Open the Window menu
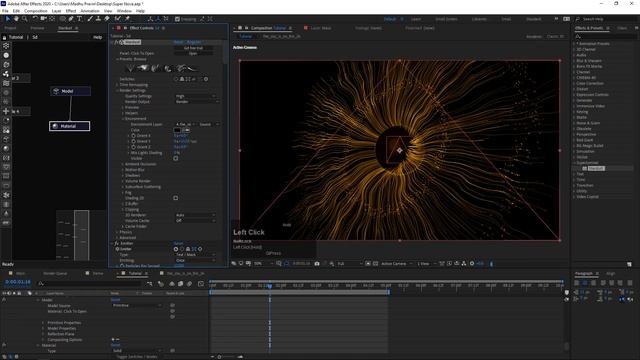640x360 pixels. pos(124,11)
